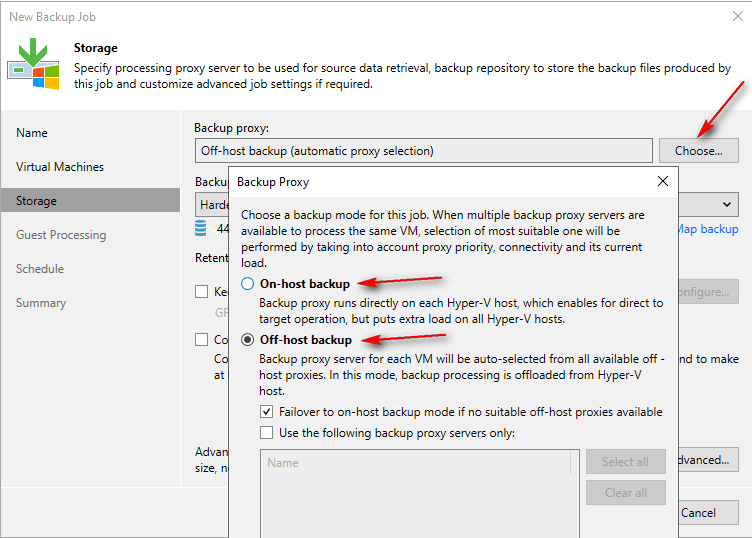Close the New Backup Job window
The height and width of the screenshot is (538, 752).
[738, 17]
